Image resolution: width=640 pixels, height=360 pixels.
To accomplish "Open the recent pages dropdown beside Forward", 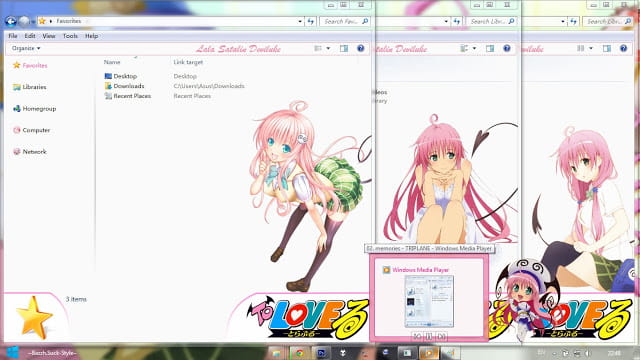I will [33, 22].
